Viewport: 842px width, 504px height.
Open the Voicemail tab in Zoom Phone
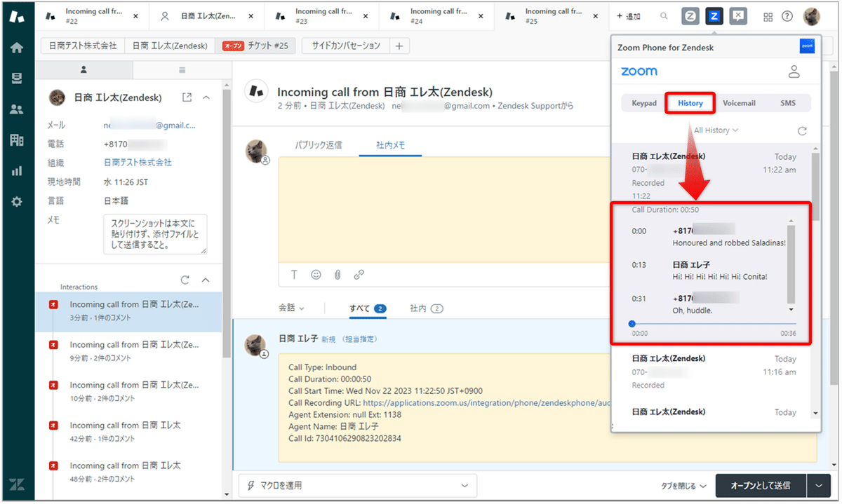pyautogui.click(x=739, y=103)
